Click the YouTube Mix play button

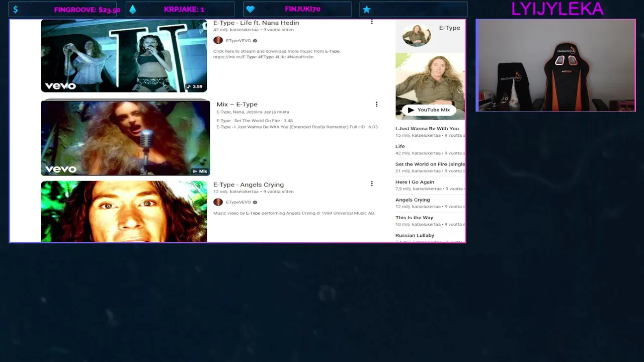tap(429, 110)
